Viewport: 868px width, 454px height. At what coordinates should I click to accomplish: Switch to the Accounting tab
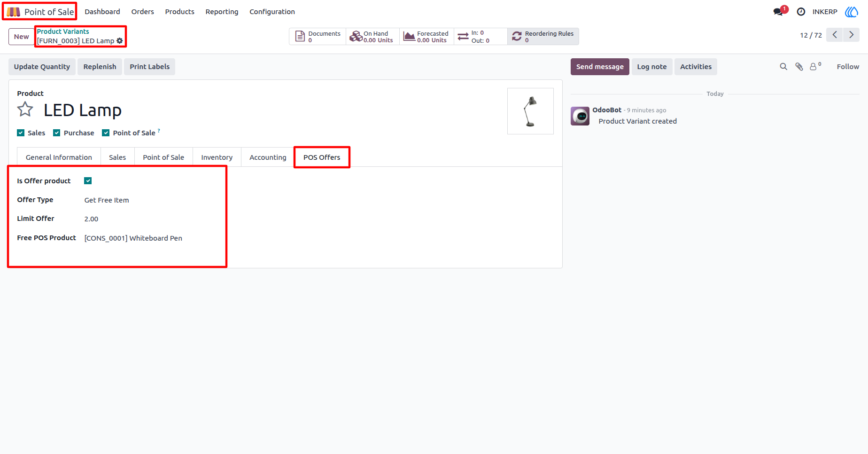[x=268, y=157]
